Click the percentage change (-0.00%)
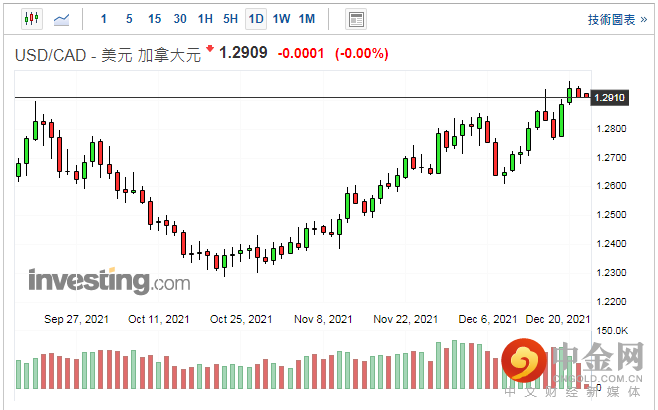Screen dimensions: 658x410 point(361,54)
